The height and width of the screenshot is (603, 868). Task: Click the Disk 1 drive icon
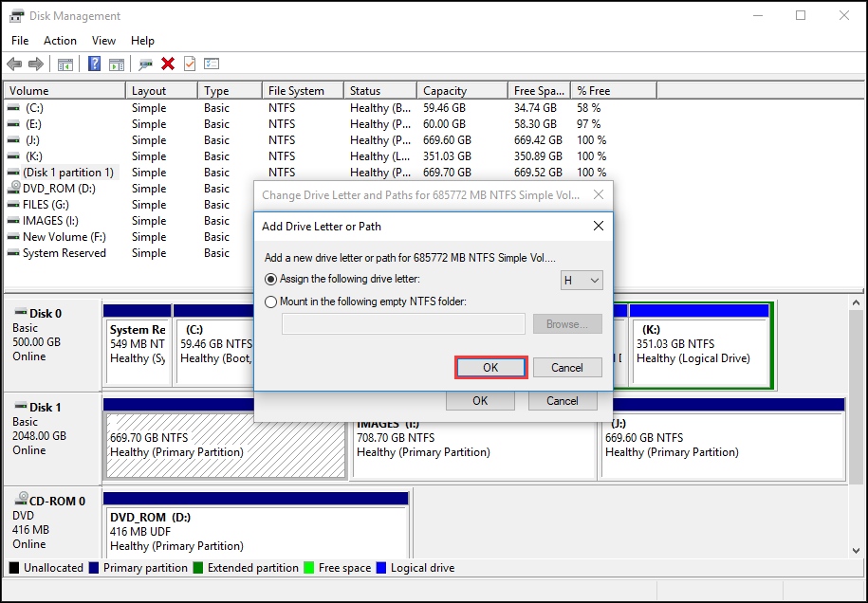21,406
